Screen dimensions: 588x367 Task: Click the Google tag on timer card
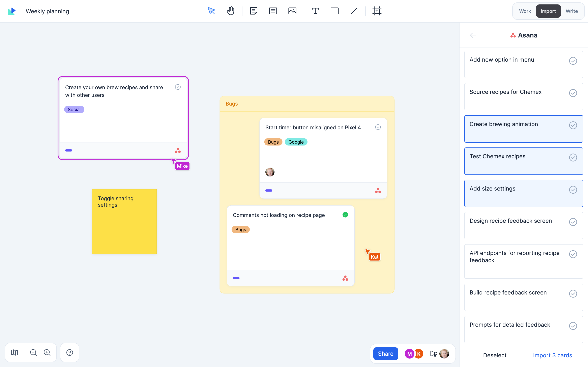[296, 142]
